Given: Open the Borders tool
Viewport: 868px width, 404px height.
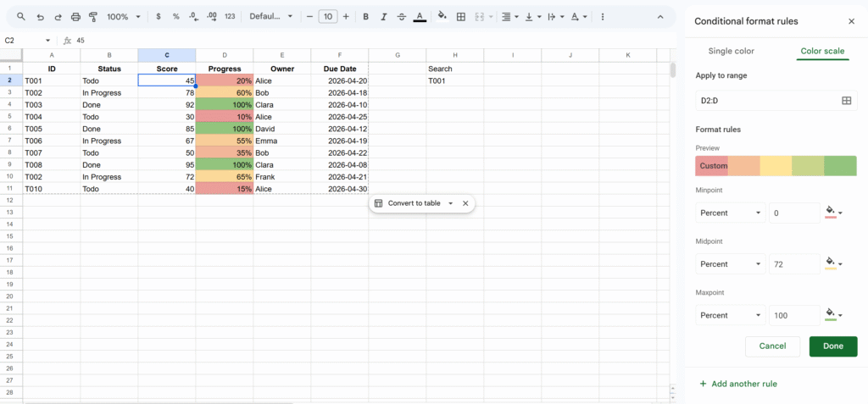Looking at the screenshot, I should click(x=461, y=17).
